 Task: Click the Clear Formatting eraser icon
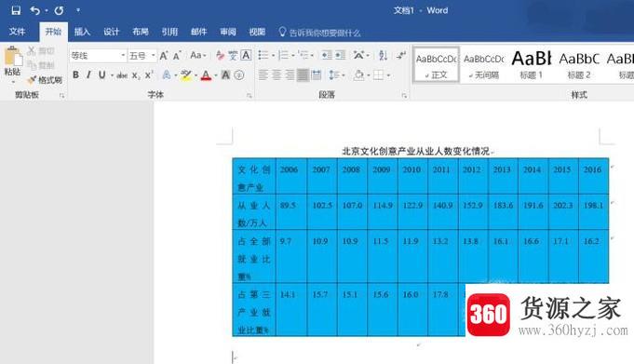[221, 56]
